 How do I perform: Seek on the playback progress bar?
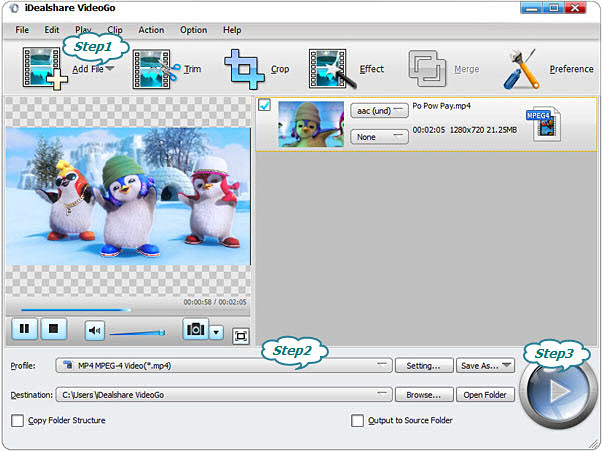(x=128, y=310)
